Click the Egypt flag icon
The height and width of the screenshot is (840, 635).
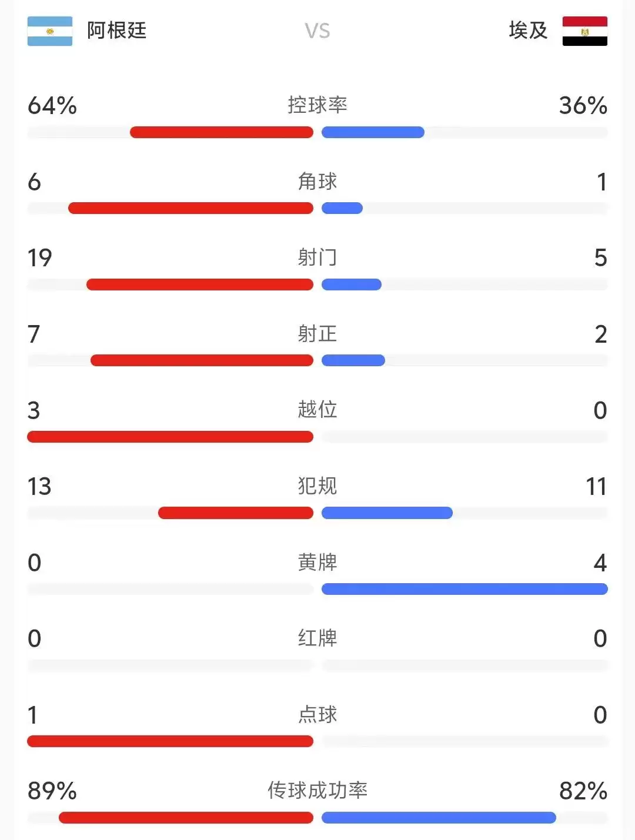point(584,31)
